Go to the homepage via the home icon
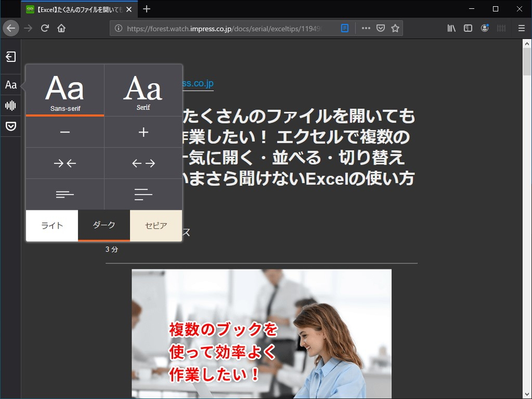 [x=61, y=28]
